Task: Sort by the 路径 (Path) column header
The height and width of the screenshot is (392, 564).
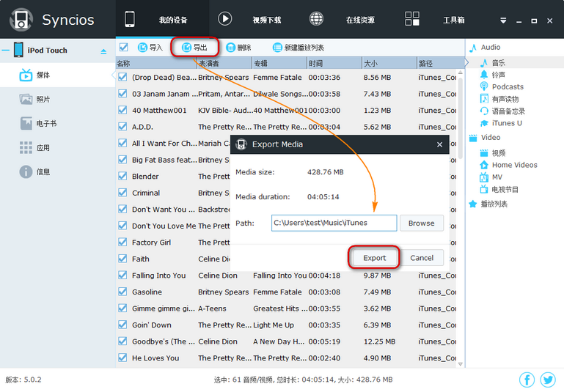Action: [x=440, y=63]
